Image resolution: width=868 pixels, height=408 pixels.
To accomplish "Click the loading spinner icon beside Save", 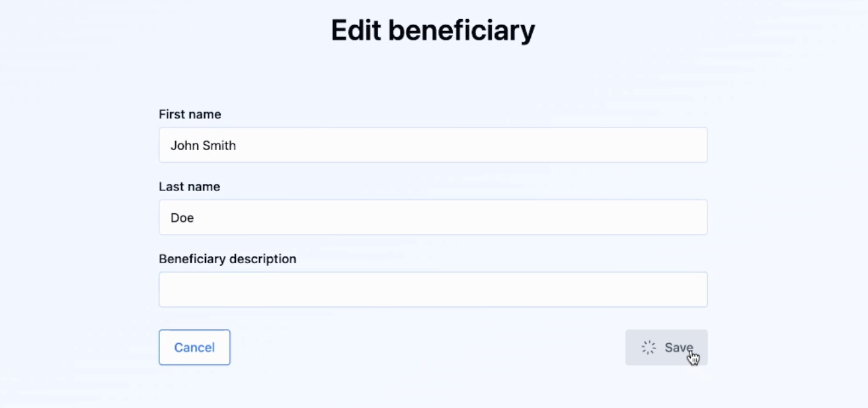I will click(x=649, y=347).
